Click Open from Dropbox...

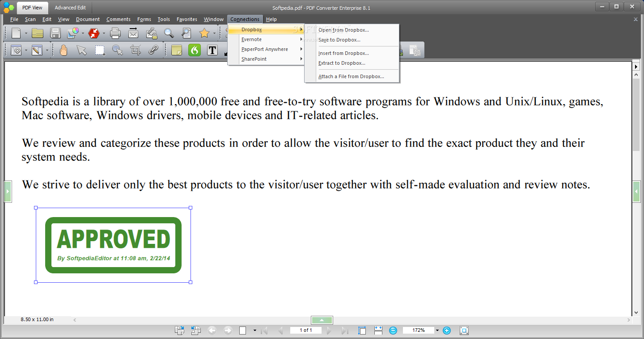point(352,30)
